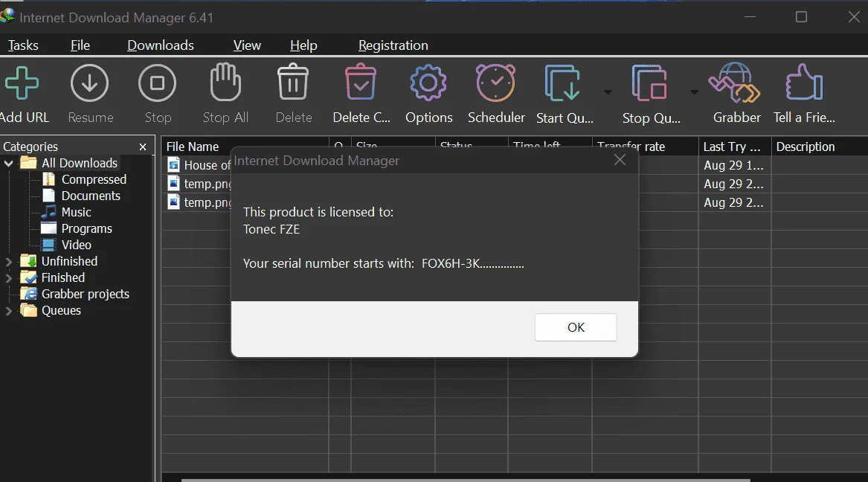Select the Programs category

coord(87,228)
